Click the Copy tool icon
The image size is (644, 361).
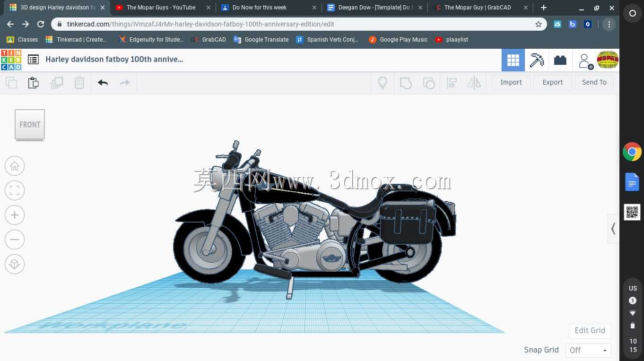[11, 83]
